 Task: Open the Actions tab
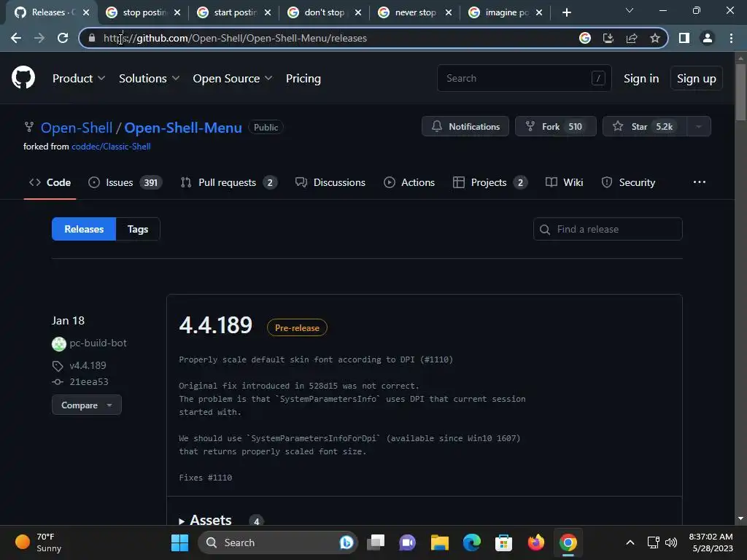pos(409,182)
